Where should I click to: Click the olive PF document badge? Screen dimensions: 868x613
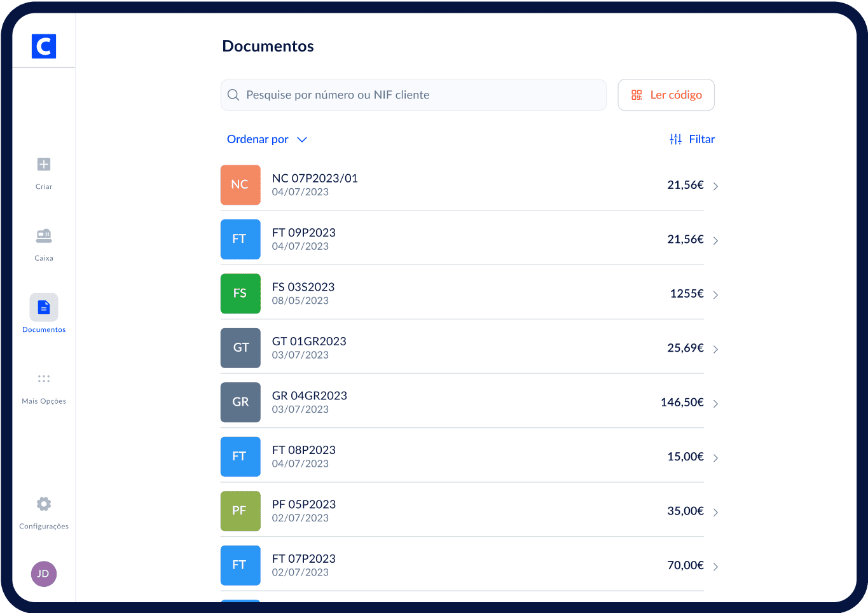pos(240,511)
